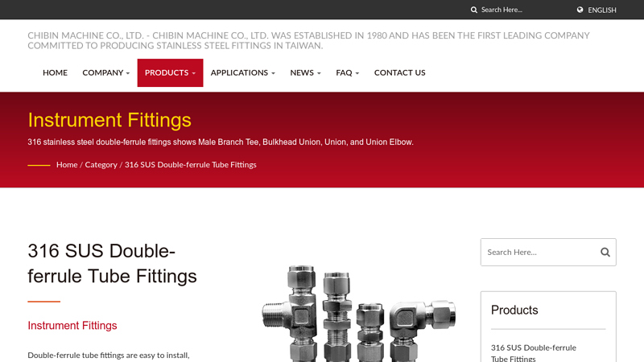The image size is (644, 362).
Task: Click the Products sidebar heading
Action: [514, 310]
